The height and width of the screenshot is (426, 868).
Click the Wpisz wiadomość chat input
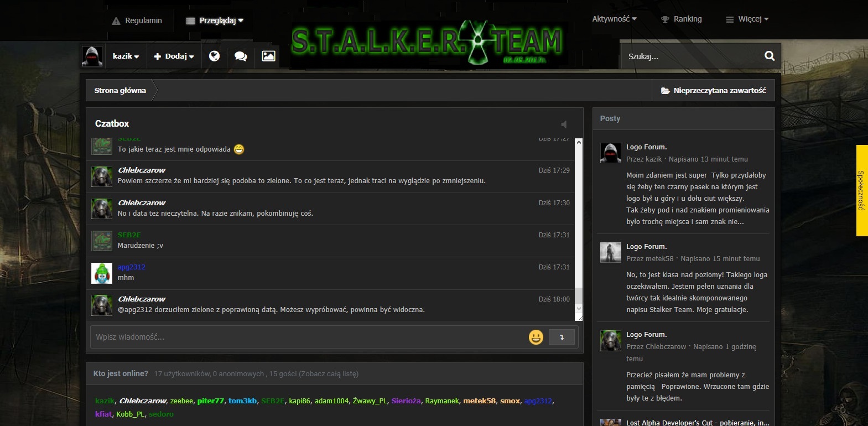point(308,337)
